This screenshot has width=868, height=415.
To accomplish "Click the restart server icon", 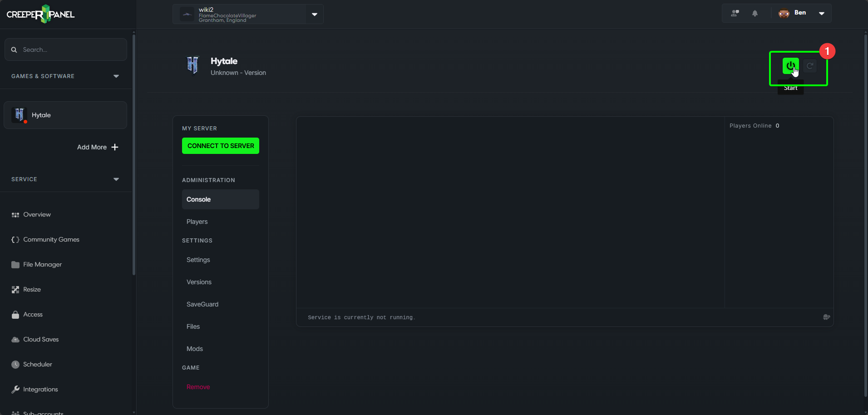I will [x=810, y=66].
